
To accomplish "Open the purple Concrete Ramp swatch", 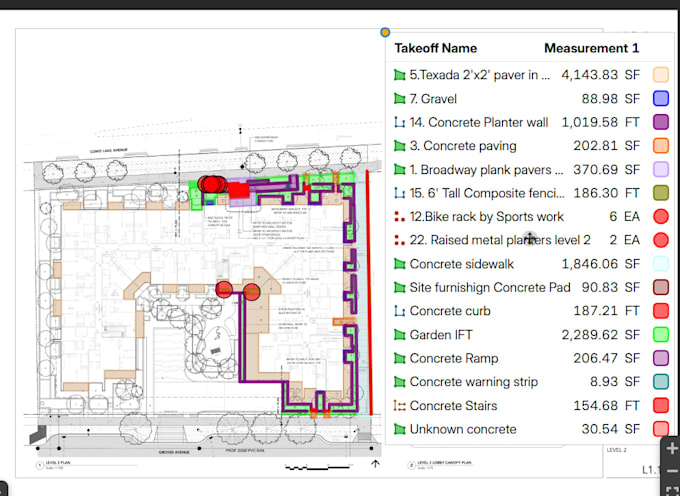I will (x=661, y=358).
